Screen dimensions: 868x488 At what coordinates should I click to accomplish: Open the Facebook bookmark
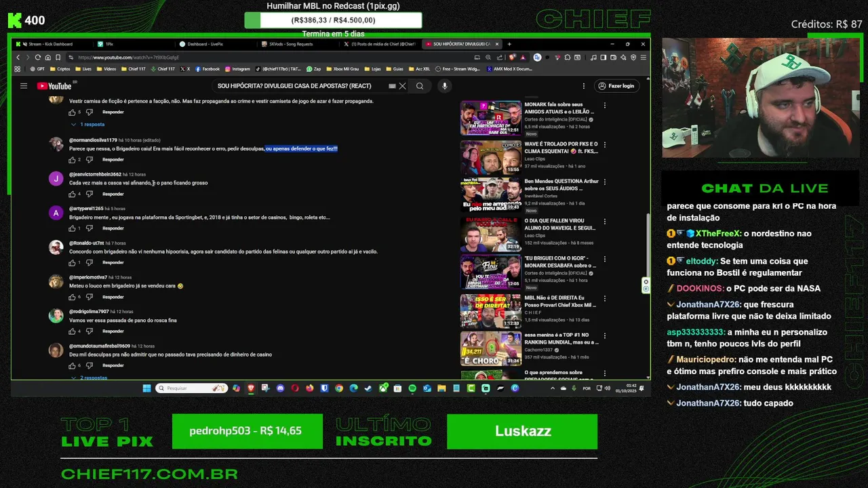208,69
